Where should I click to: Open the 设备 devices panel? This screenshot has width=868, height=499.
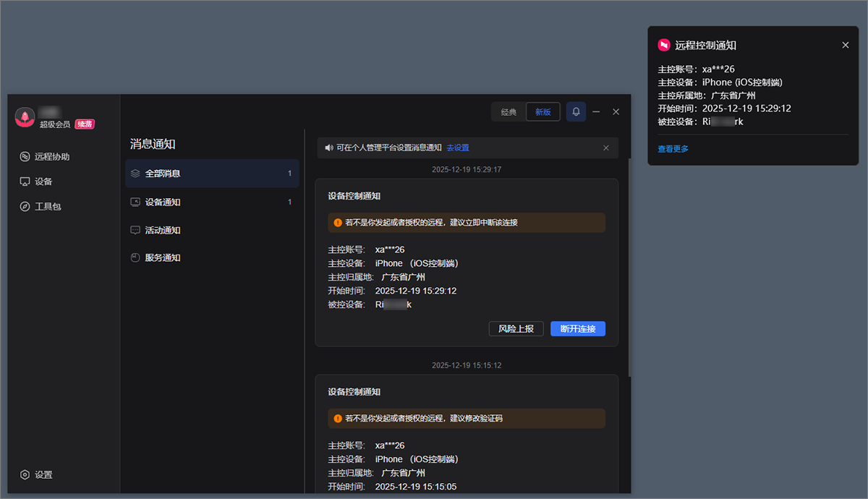(37, 182)
